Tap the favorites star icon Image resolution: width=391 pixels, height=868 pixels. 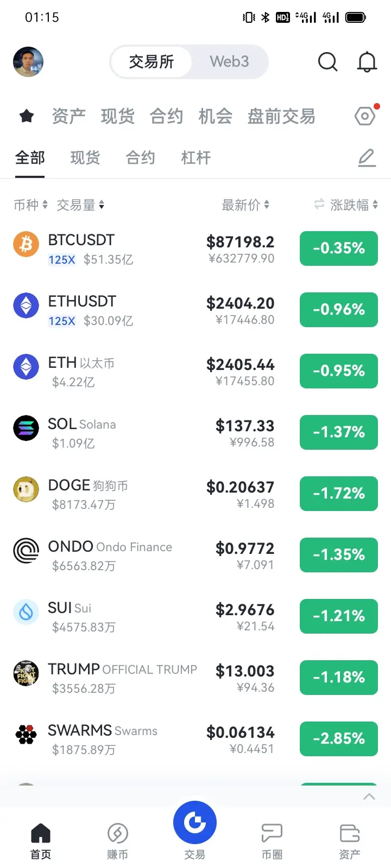pyautogui.click(x=27, y=116)
